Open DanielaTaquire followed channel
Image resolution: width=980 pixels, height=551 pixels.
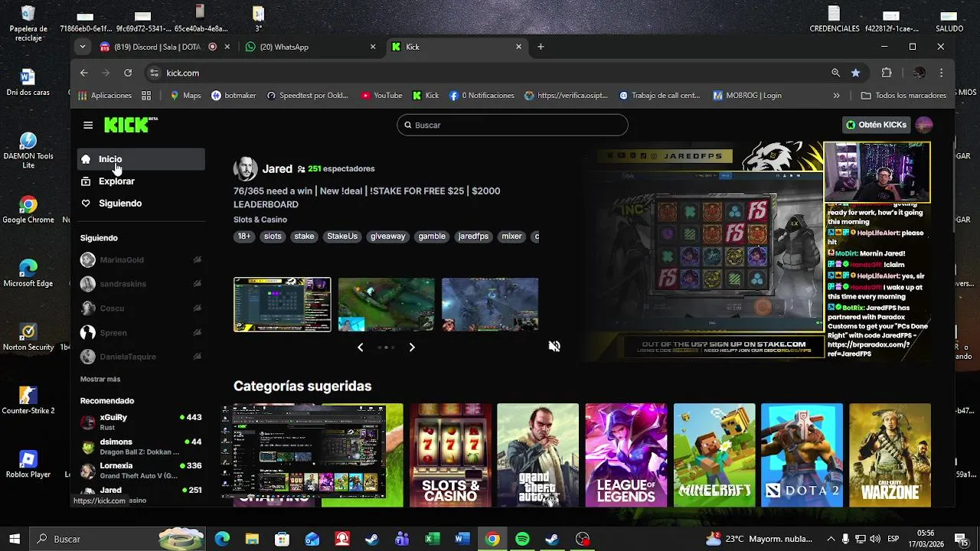tap(142, 357)
